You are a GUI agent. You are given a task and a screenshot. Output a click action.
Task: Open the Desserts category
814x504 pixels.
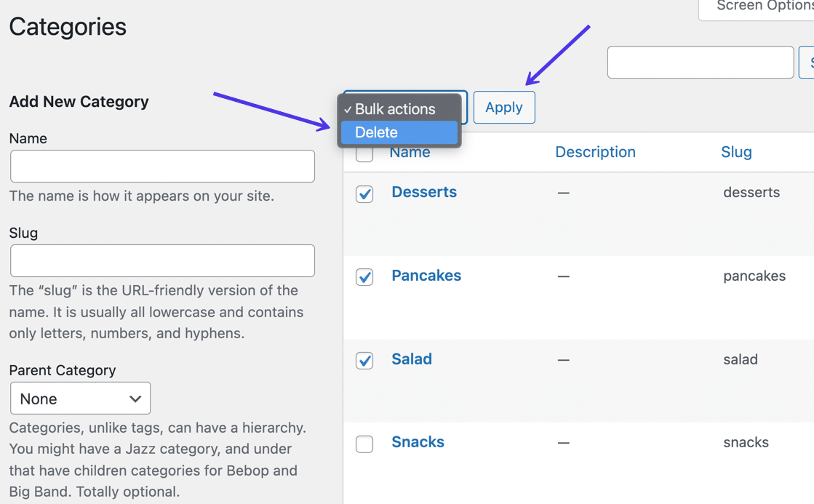point(424,191)
